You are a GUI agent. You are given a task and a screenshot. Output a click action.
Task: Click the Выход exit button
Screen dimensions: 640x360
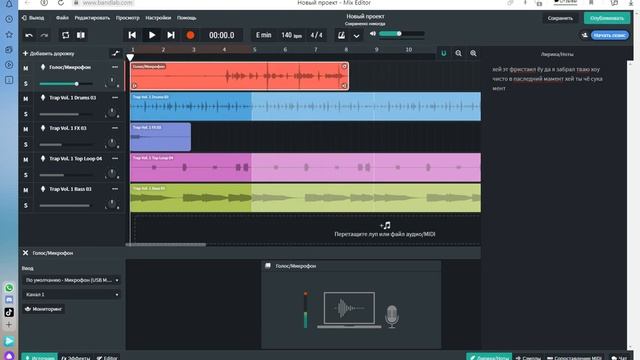pos(33,18)
